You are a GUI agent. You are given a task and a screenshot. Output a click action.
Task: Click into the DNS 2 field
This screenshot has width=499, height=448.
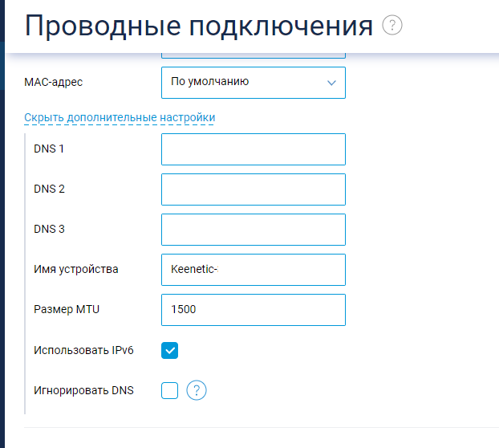pyautogui.click(x=253, y=189)
